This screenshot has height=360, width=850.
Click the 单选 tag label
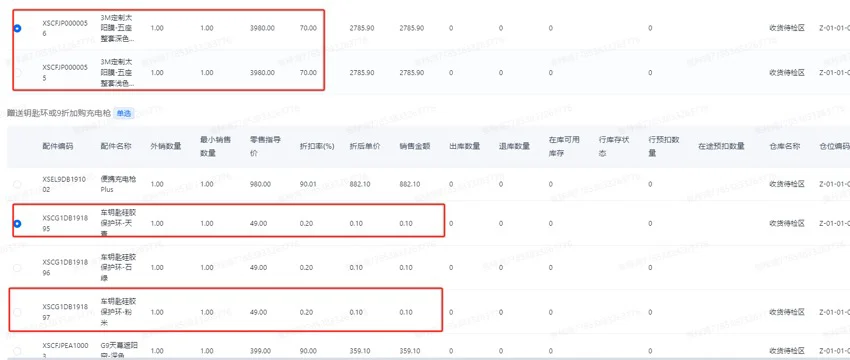pos(124,113)
